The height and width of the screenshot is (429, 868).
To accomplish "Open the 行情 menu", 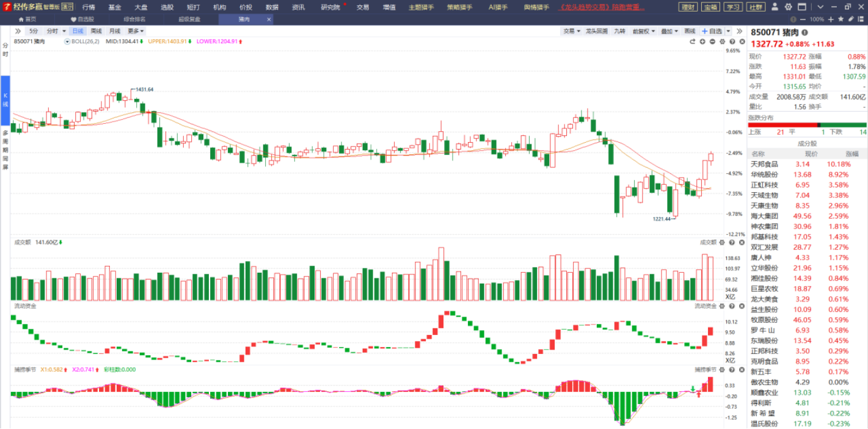I will [89, 7].
